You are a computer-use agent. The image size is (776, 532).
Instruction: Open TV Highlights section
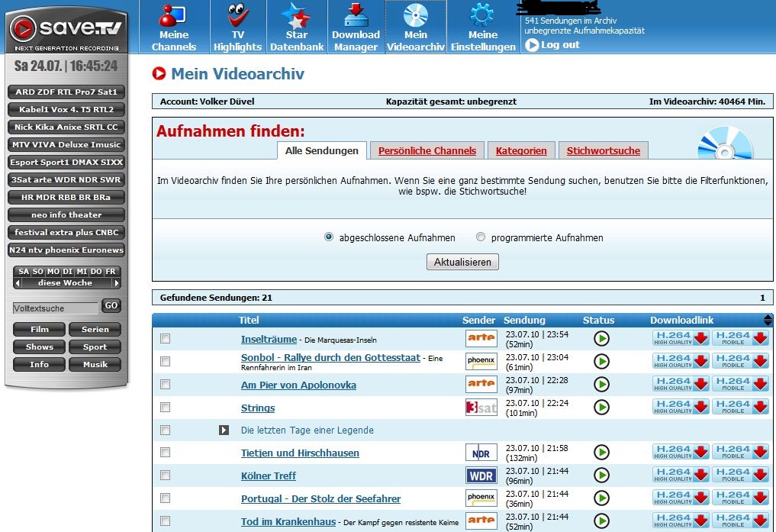pos(237,27)
